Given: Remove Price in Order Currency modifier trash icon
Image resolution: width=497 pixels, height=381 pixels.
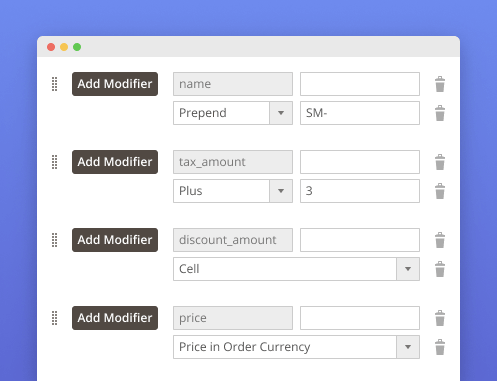Looking at the screenshot, I should coord(440,347).
